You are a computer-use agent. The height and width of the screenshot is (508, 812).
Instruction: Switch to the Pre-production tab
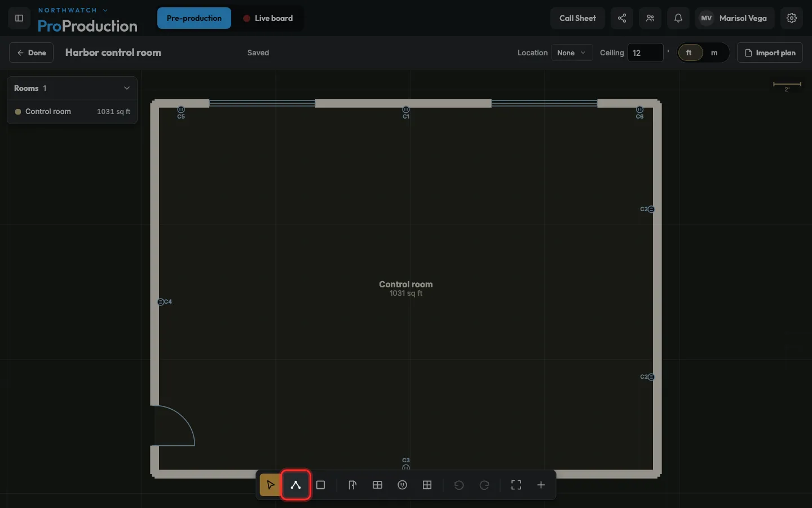pos(194,18)
